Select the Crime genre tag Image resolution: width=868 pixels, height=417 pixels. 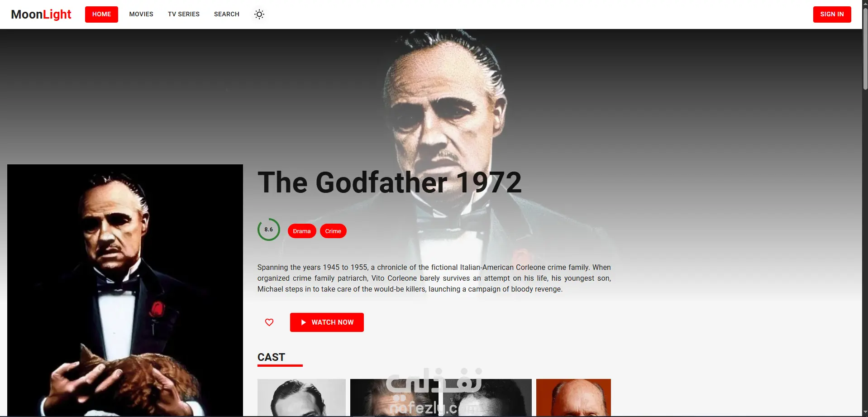coord(333,231)
